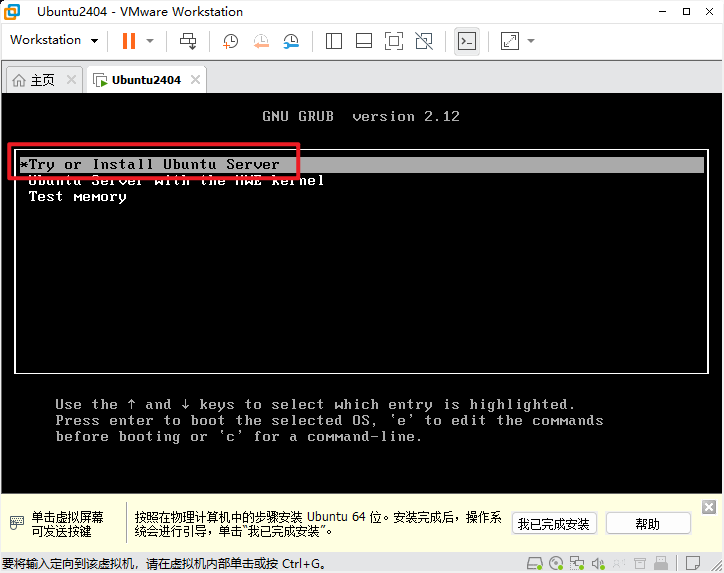Click the 帮助 help button
Image resolution: width=724 pixels, height=573 pixels.
click(647, 524)
